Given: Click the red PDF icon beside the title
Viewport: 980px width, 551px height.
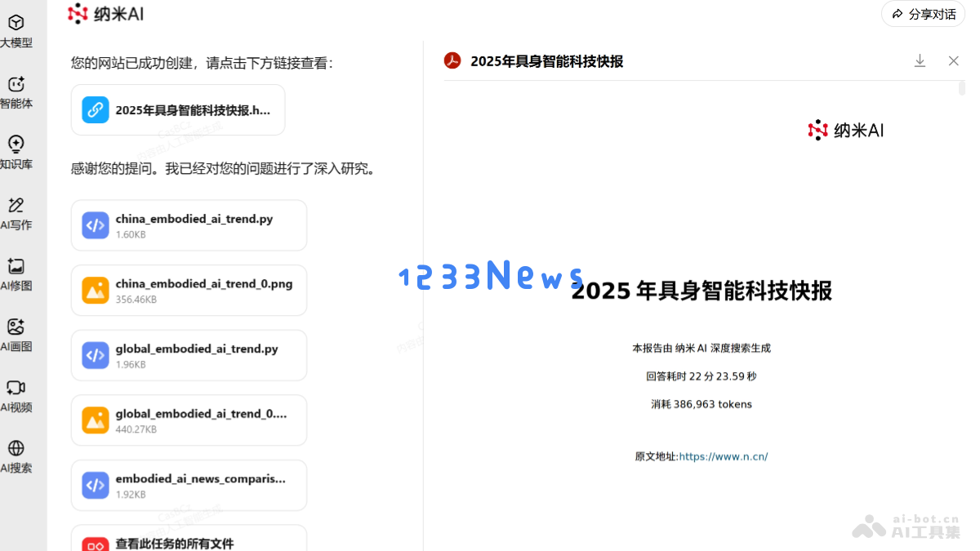Looking at the screenshot, I should (452, 61).
